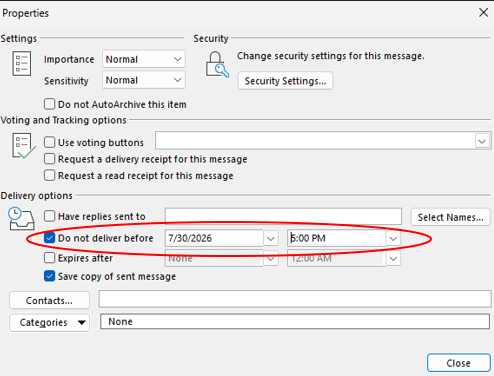Click the Select Names button

[x=450, y=217]
